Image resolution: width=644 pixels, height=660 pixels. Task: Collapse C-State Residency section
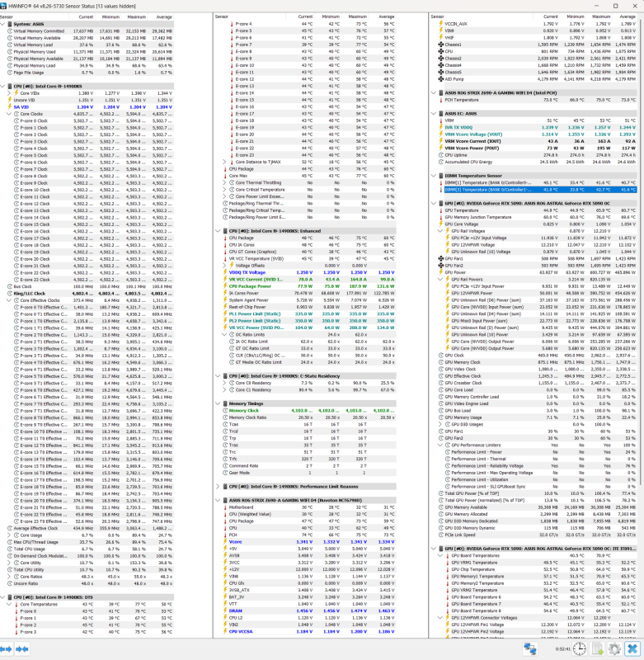pos(218,376)
